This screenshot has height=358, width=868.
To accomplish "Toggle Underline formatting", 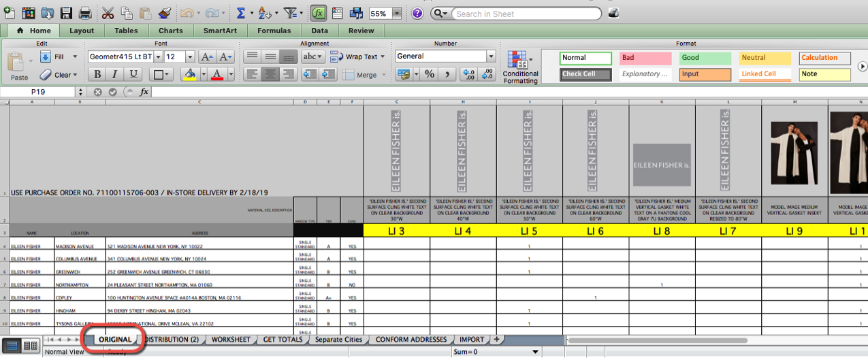I will pos(133,75).
